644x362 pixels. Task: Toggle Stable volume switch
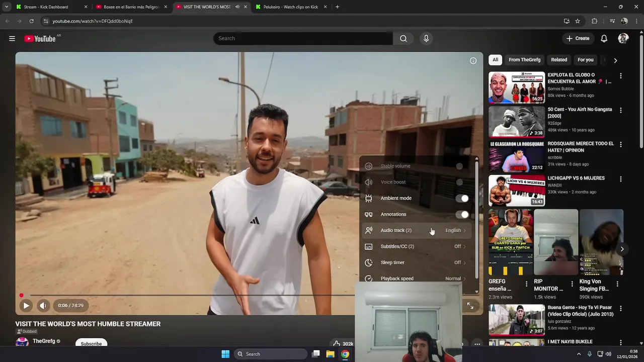[x=459, y=166]
